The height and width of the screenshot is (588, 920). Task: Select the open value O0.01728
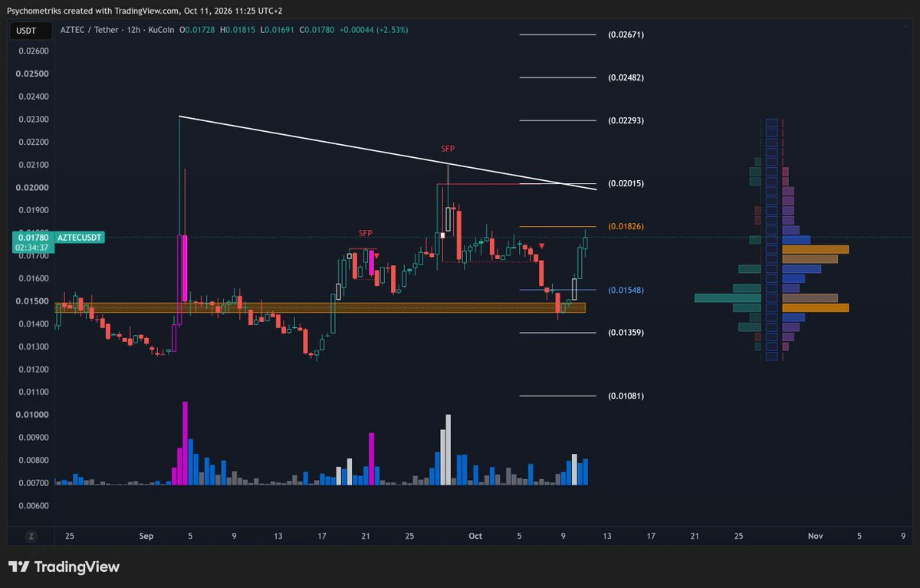tap(198, 30)
